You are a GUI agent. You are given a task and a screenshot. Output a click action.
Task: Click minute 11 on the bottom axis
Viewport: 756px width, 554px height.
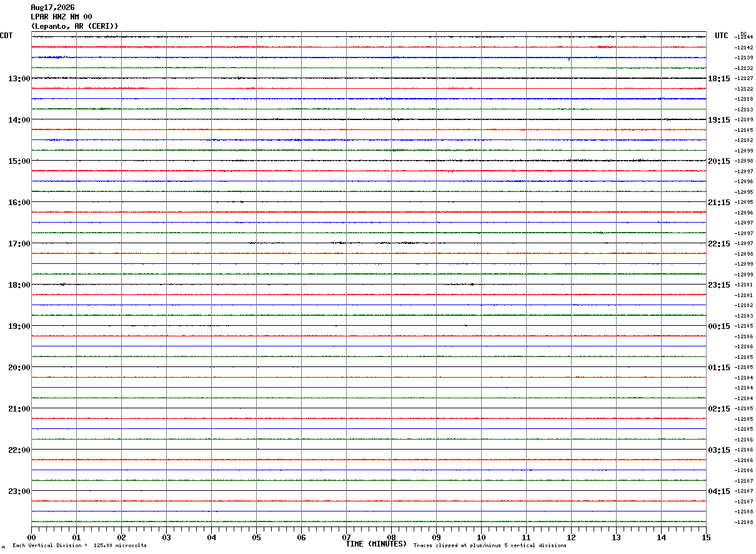(x=526, y=537)
